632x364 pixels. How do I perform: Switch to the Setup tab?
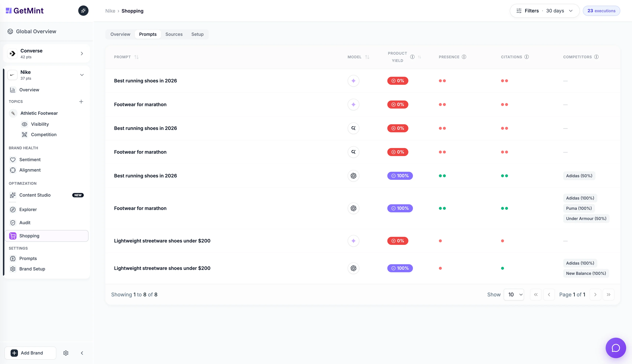click(x=197, y=34)
